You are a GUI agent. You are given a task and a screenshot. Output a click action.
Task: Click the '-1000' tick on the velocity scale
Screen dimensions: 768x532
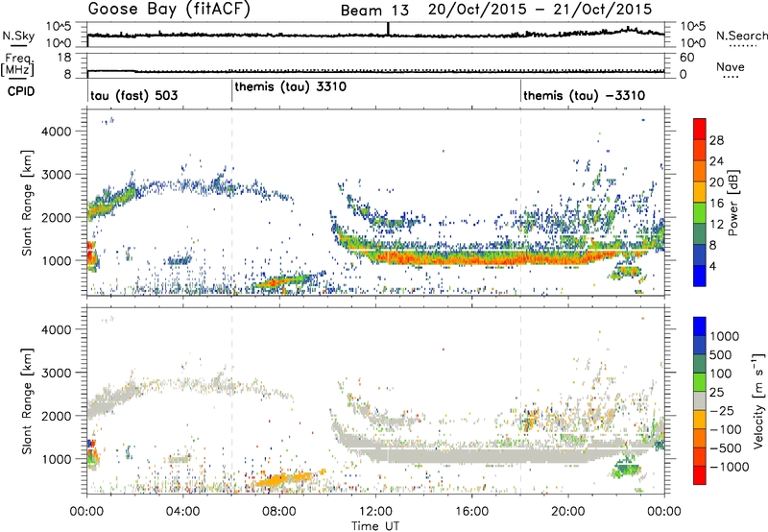729,467
